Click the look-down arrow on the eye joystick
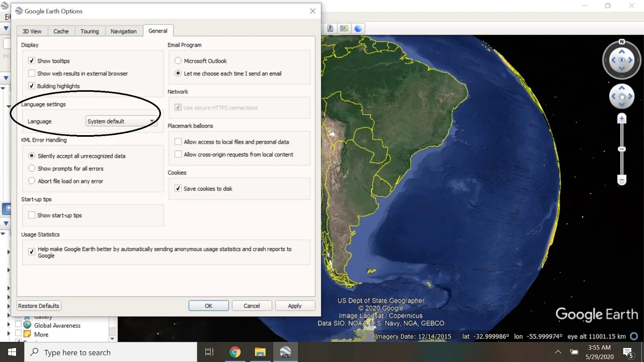Viewport: 644px width, 362px height. pyautogui.click(x=622, y=68)
